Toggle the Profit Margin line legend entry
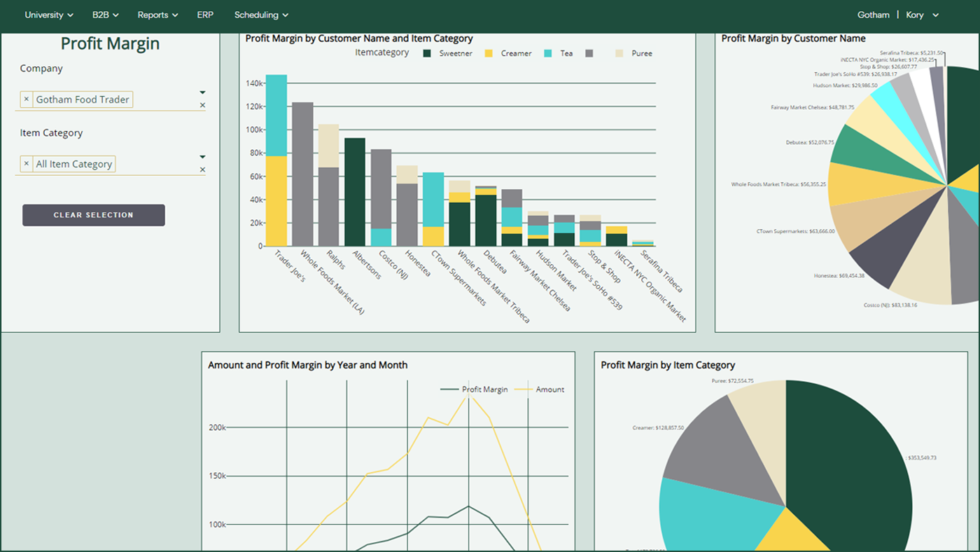The image size is (980, 552). [474, 389]
